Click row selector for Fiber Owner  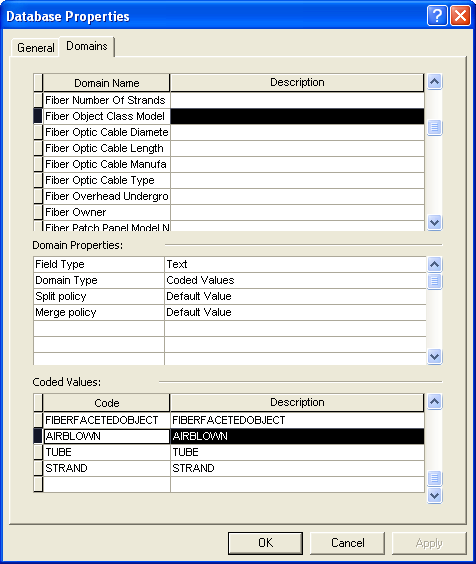pos(38,212)
